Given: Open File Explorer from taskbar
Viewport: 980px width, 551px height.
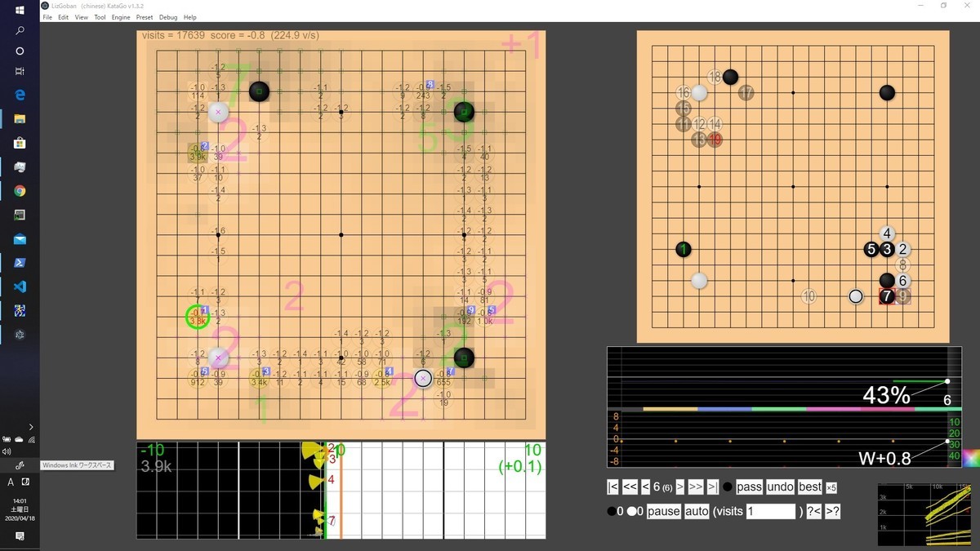Looking at the screenshot, I should [x=20, y=119].
